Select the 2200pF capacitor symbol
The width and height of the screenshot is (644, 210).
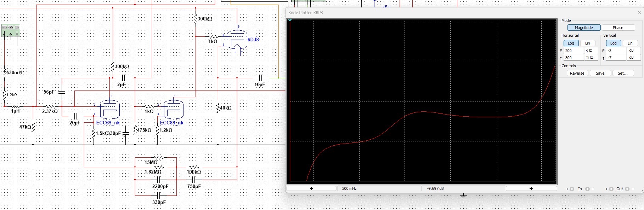pyautogui.click(x=159, y=180)
